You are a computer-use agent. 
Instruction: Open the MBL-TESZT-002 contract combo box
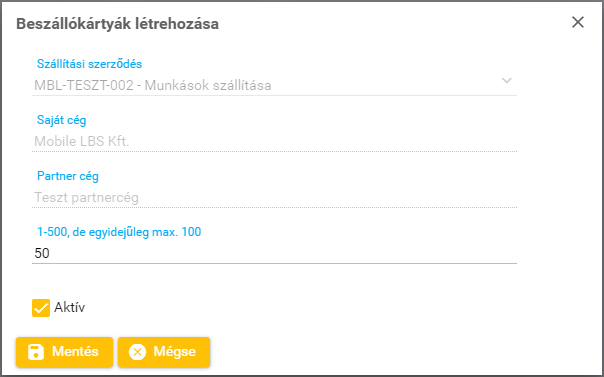[x=274, y=85]
